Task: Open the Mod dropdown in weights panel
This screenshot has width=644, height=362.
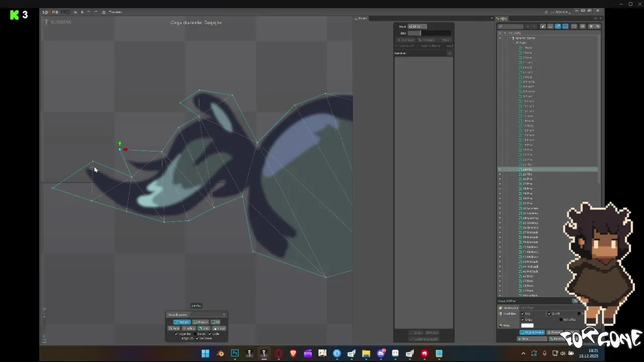Action: [417, 27]
